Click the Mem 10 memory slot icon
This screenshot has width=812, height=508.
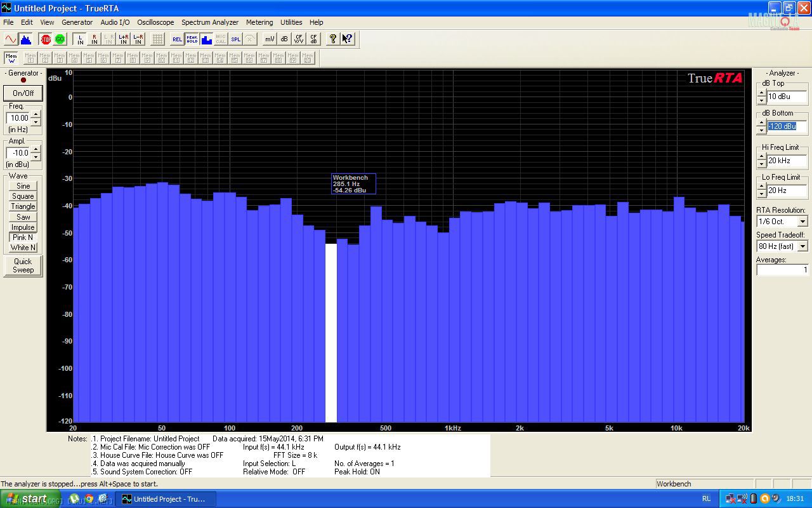pyautogui.click(x=162, y=58)
